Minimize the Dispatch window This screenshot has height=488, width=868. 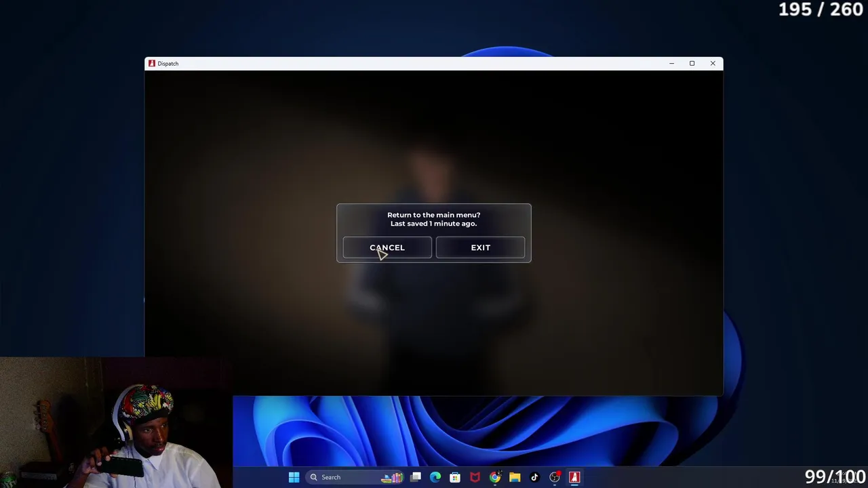point(671,63)
